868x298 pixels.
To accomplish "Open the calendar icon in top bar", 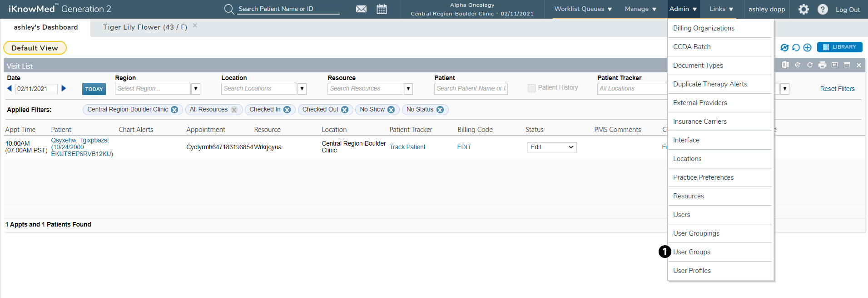I will point(382,9).
